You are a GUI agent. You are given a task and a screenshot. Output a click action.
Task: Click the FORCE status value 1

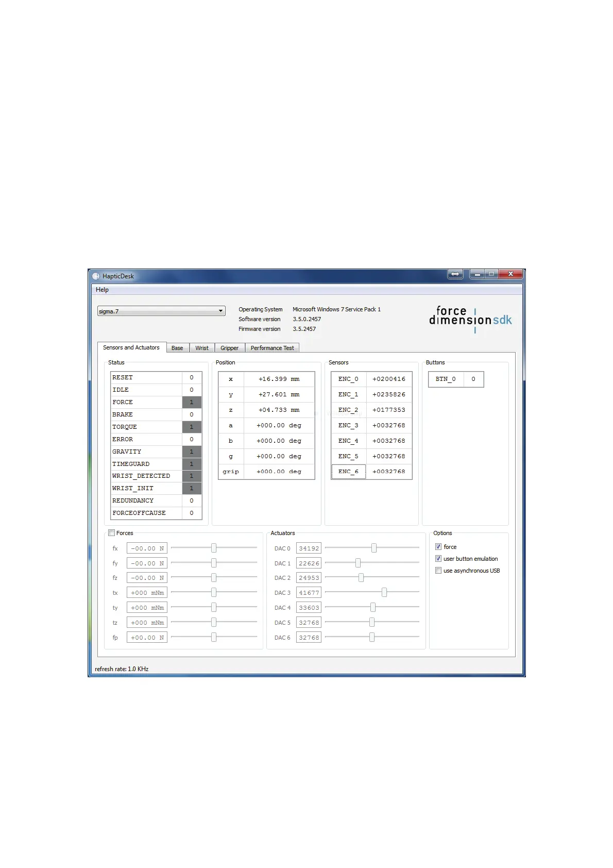pos(192,402)
